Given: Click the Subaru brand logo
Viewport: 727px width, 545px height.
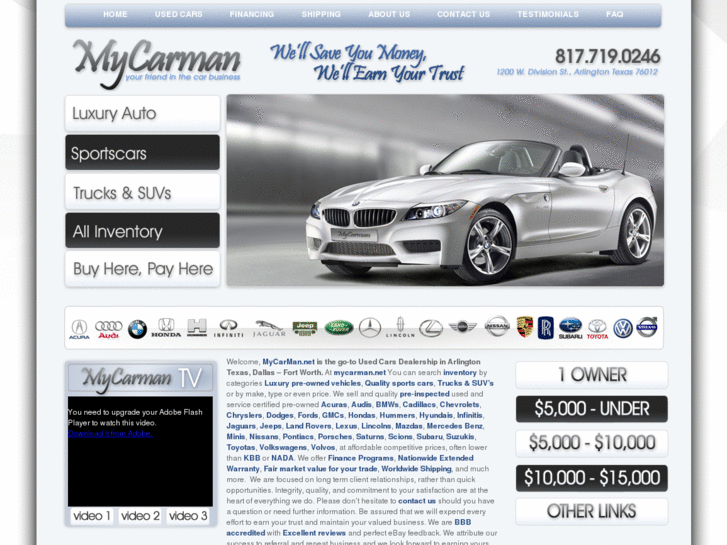Looking at the screenshot, I should (570, 328).
